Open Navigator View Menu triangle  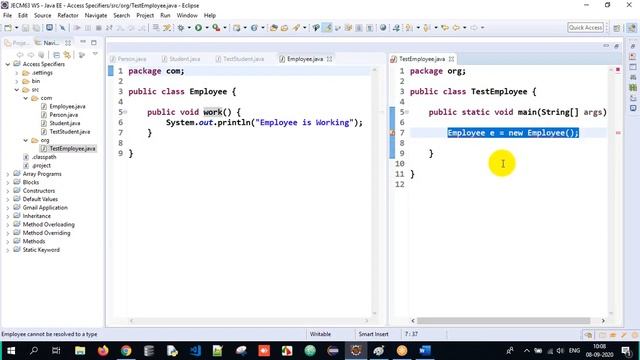(x=95, y=54)
